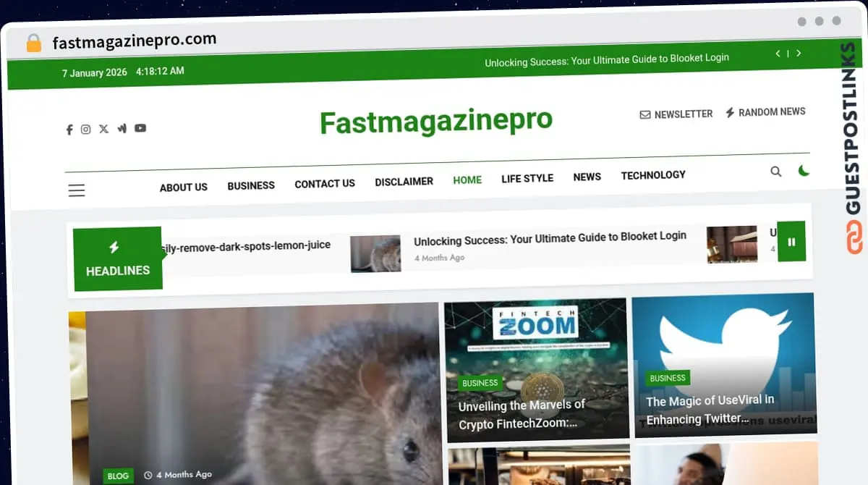Image resolution: width=868 pixels, height=485 pixels.
Task: Toggle dark mode moon icon
Action: (804, 171)
